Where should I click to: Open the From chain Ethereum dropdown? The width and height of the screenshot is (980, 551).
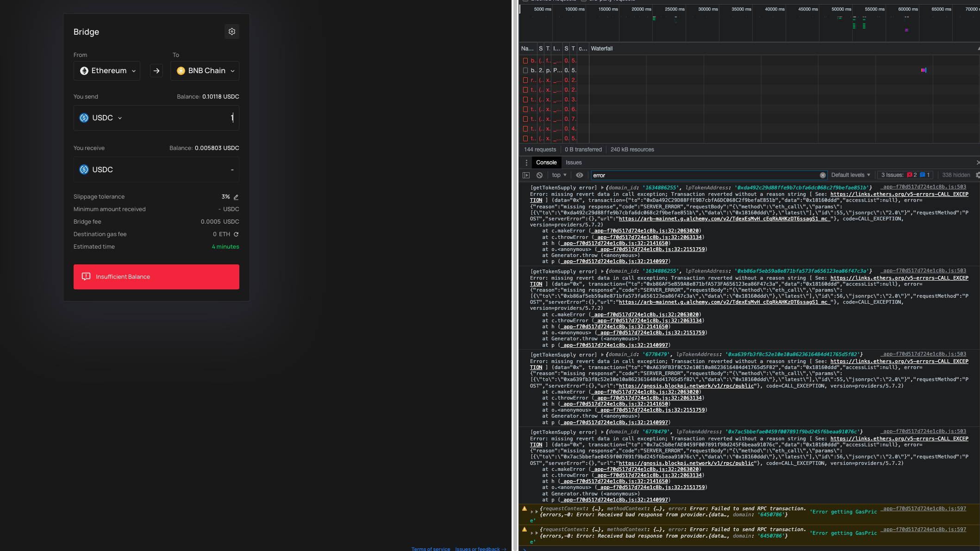point(106,70)
